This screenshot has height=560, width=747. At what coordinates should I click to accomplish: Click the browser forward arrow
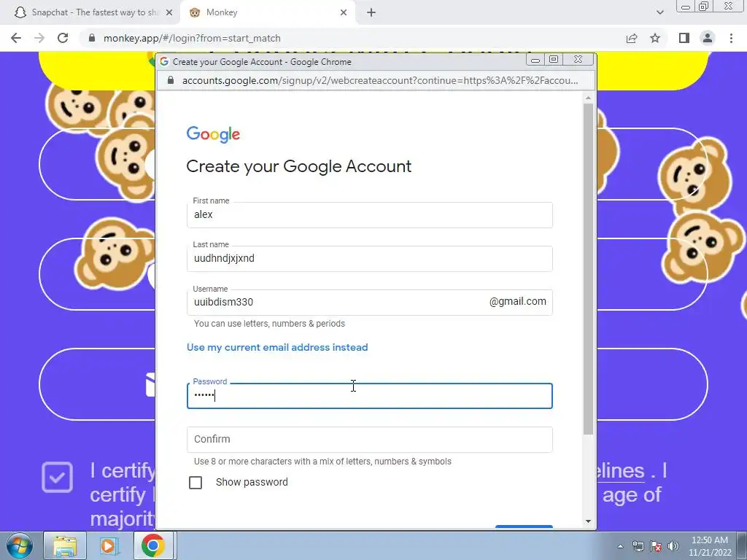point(39,38)
